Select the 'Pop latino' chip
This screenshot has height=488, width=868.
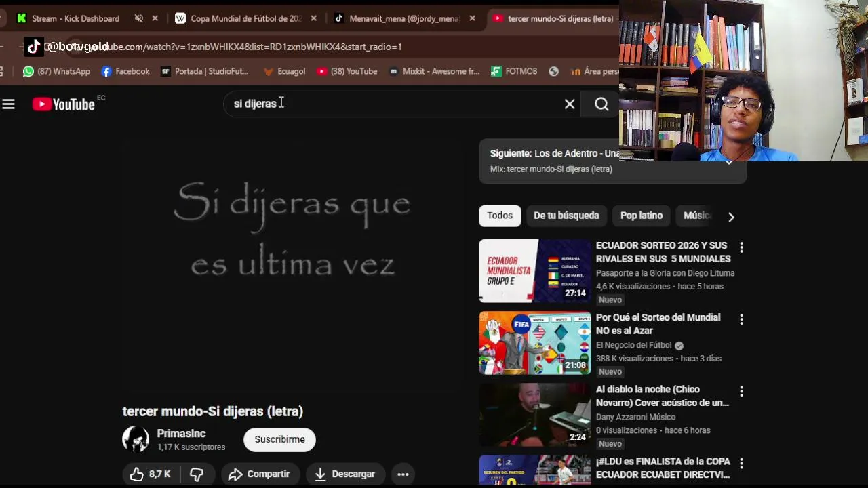642,216
